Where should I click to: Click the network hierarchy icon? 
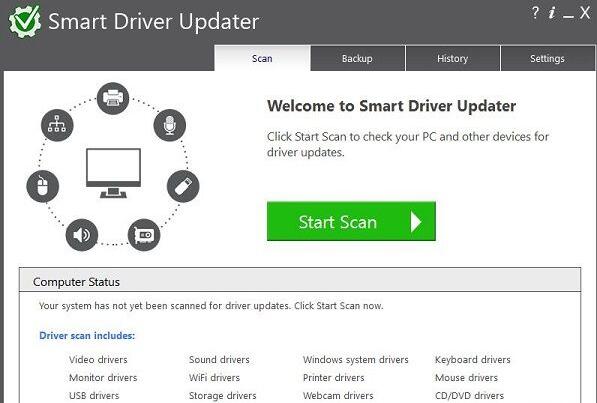(x=57, y=125)
